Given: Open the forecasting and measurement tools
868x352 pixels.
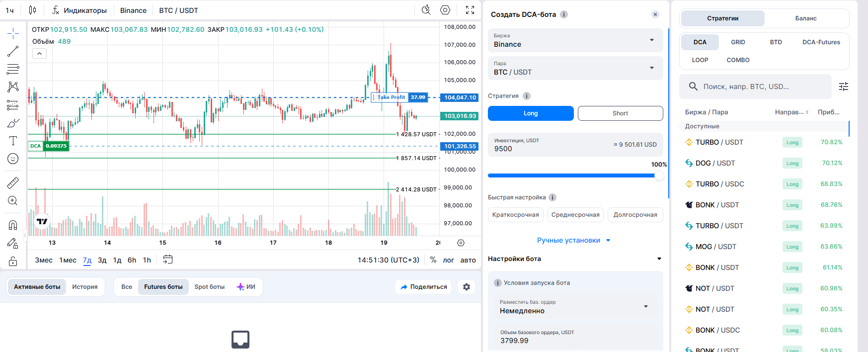Looking at the screenshot, I should pyautogui.click(x=13, y=105).
